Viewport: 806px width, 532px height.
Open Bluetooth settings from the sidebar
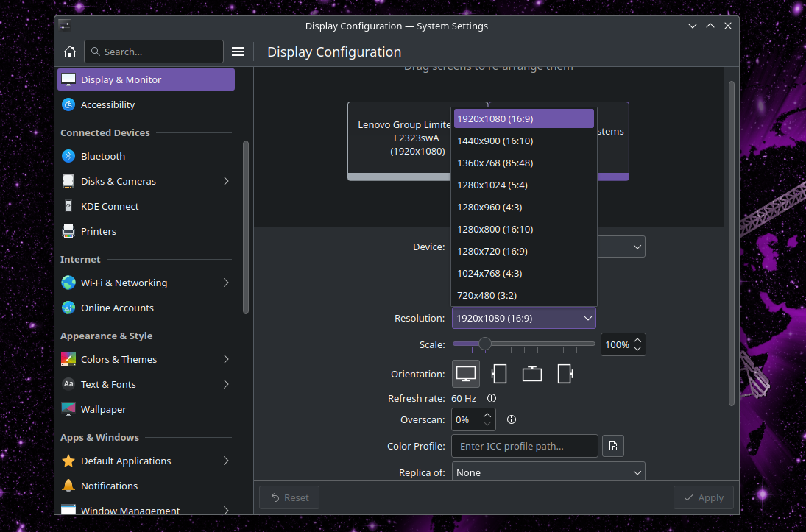[103, 156]
